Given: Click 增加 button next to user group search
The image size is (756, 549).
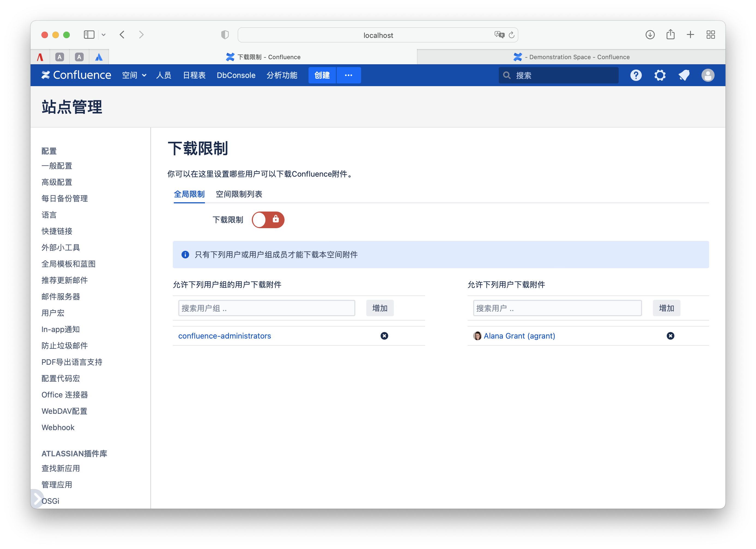Looking at the screenshot, I should pos(380,308).
